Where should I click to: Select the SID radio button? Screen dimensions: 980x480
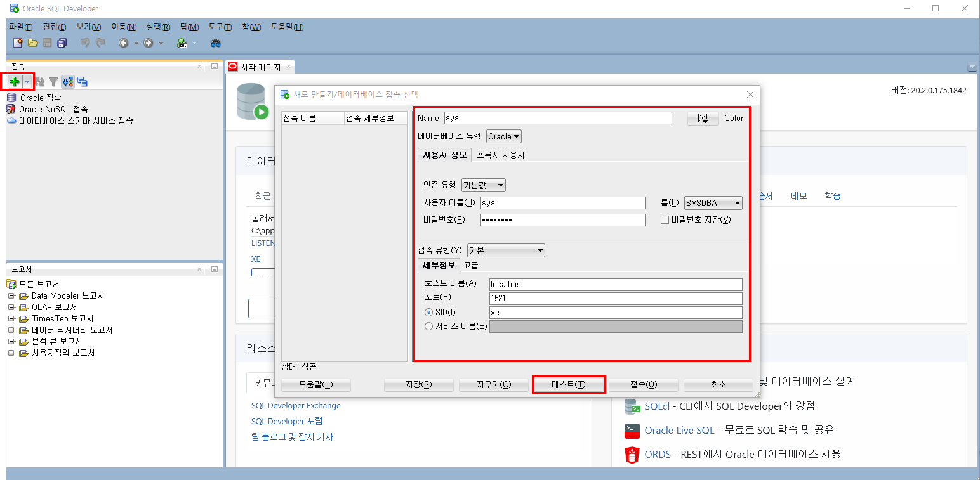click(x=429, y=313)
